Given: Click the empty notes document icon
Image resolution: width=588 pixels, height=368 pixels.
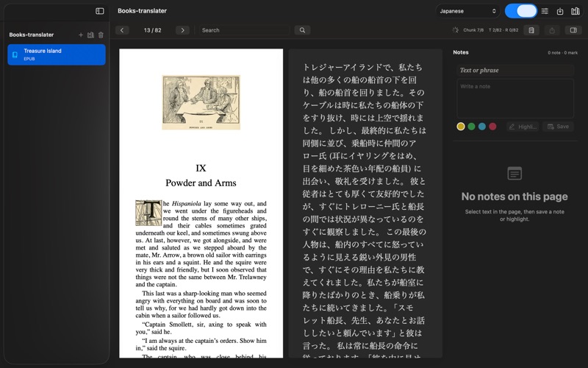Looking at the screenshot, I should pos(514,174).
